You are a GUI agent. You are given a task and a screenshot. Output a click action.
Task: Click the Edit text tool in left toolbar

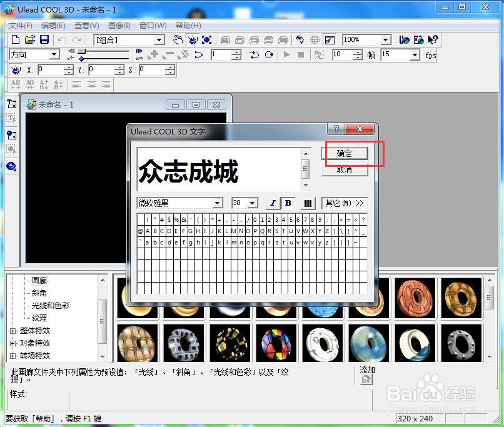tap(12, 118)
